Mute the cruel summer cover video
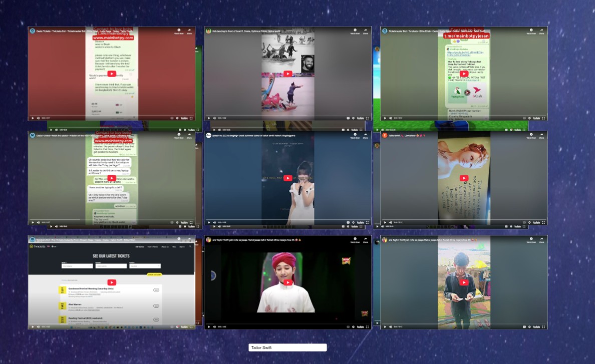The height and width of the screenshot is (364, 595). click(214, 222)
